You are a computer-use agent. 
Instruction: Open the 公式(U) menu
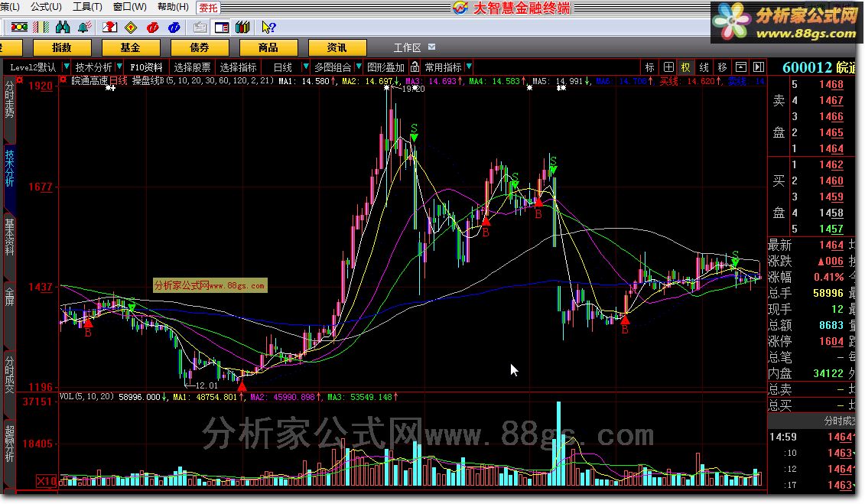pyautogui.click(x=46, y=7)
